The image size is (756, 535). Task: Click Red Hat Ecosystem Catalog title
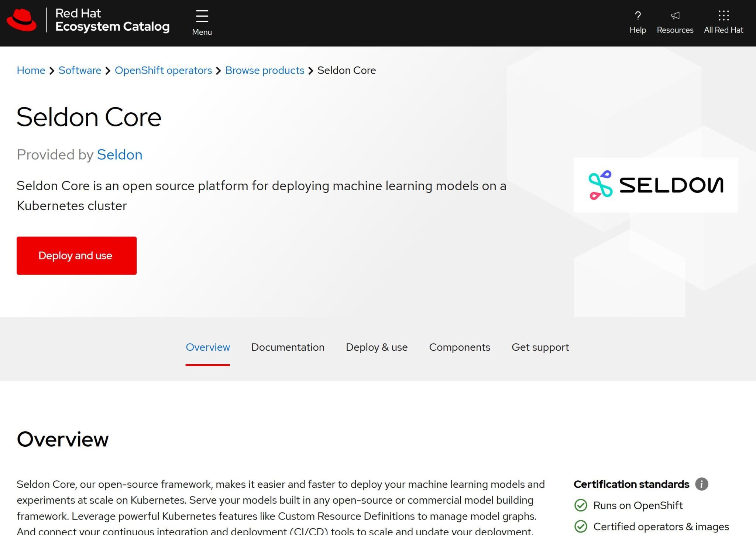point(112,20)
